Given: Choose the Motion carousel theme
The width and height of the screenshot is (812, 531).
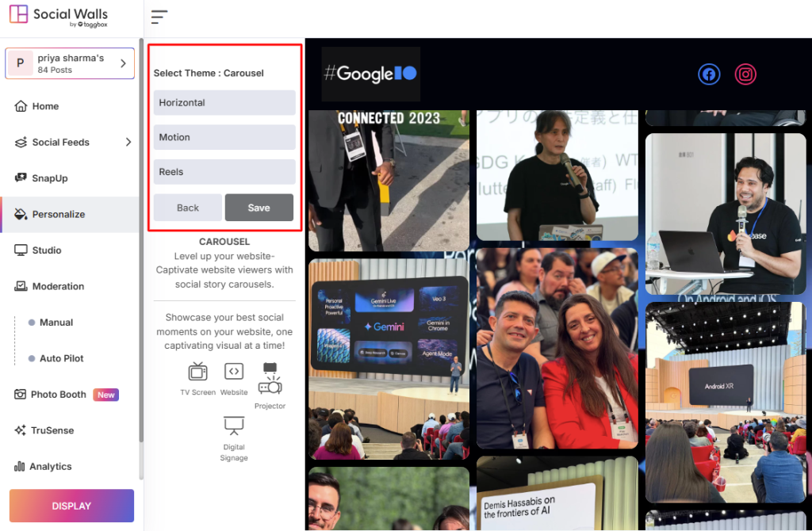Looking at the screenshot, I should coord(224,137).
